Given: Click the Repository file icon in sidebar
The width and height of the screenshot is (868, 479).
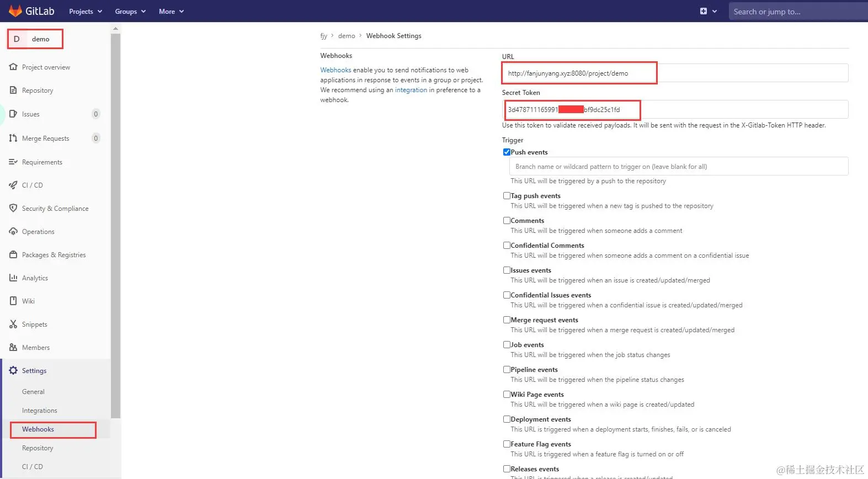Looking at the screenshot, I should pos(13,90).
